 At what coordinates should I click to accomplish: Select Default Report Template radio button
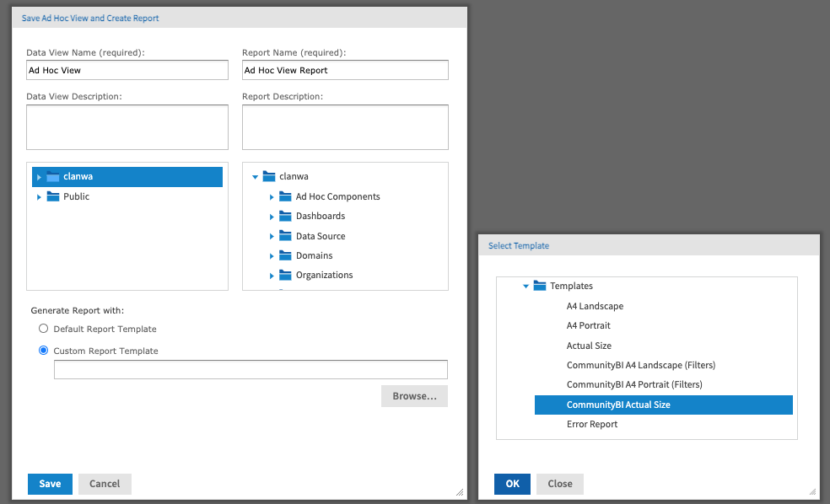point(43,329)
